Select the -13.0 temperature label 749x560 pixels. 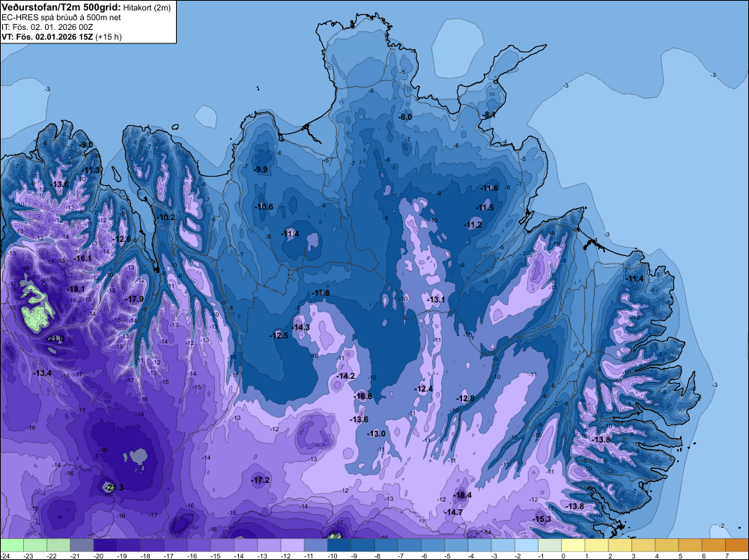click(377, 433)
